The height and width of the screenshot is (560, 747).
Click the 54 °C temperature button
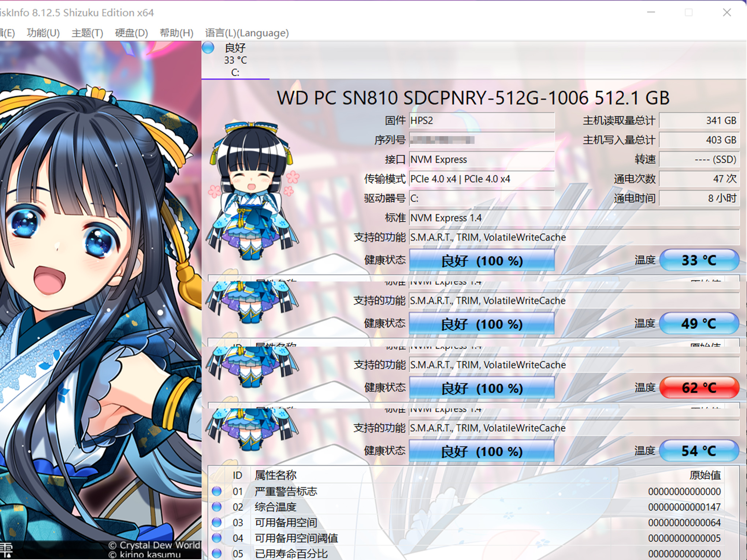click(699, 451)
